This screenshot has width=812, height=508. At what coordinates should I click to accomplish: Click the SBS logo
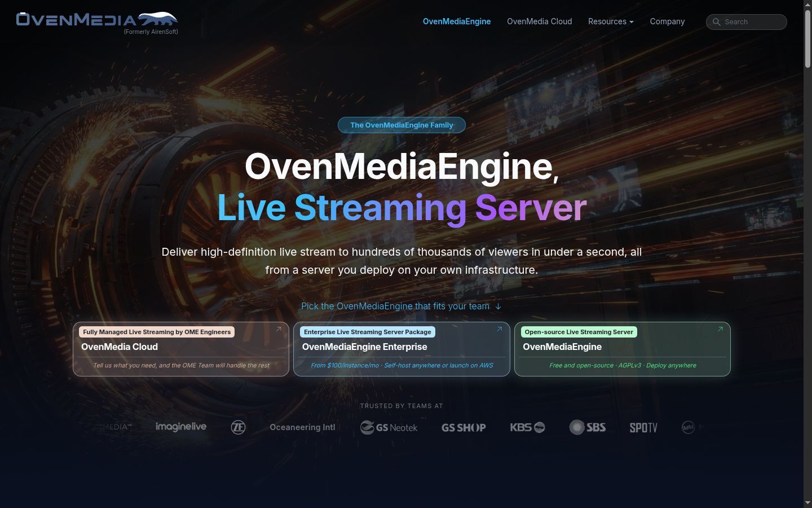[588, 427]
